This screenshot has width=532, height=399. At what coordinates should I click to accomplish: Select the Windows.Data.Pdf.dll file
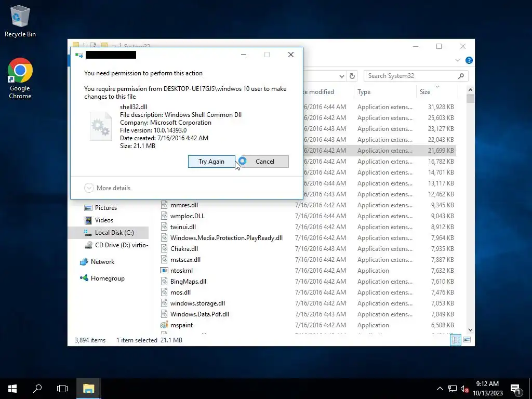point(199,314)
